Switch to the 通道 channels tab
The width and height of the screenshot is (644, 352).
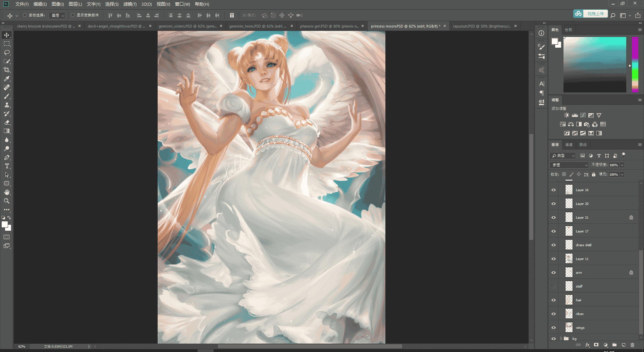pos(569,145)
